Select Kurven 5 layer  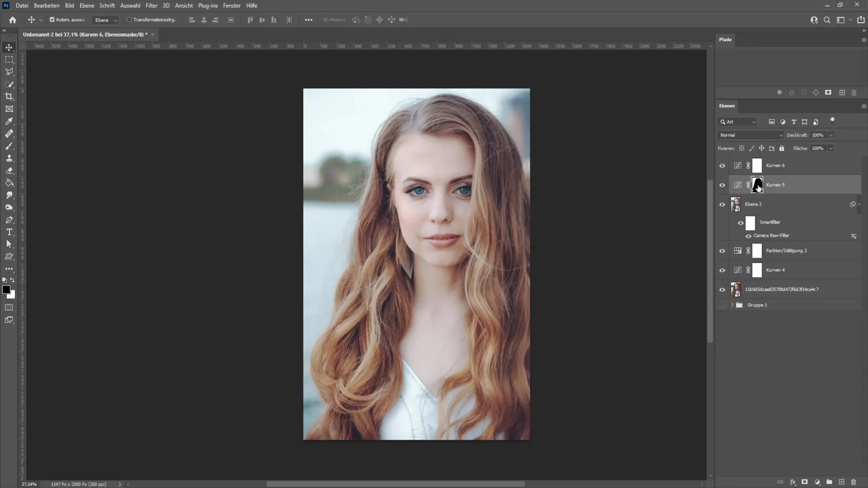(x=775, y=185)
